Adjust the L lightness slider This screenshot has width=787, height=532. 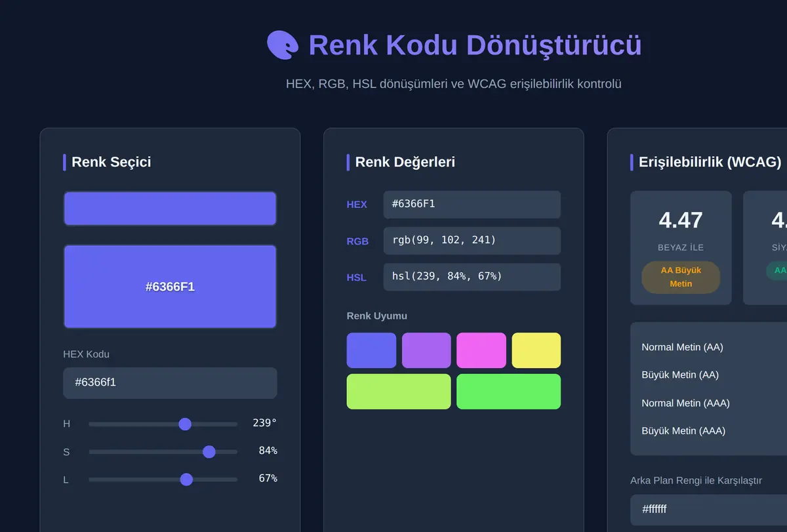point(163,480)
